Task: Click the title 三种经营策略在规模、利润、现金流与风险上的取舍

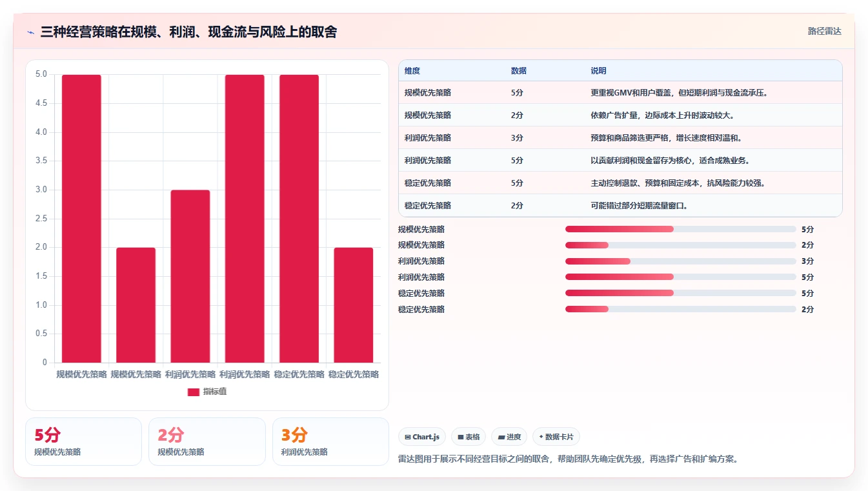Action: tap(188, 32)
